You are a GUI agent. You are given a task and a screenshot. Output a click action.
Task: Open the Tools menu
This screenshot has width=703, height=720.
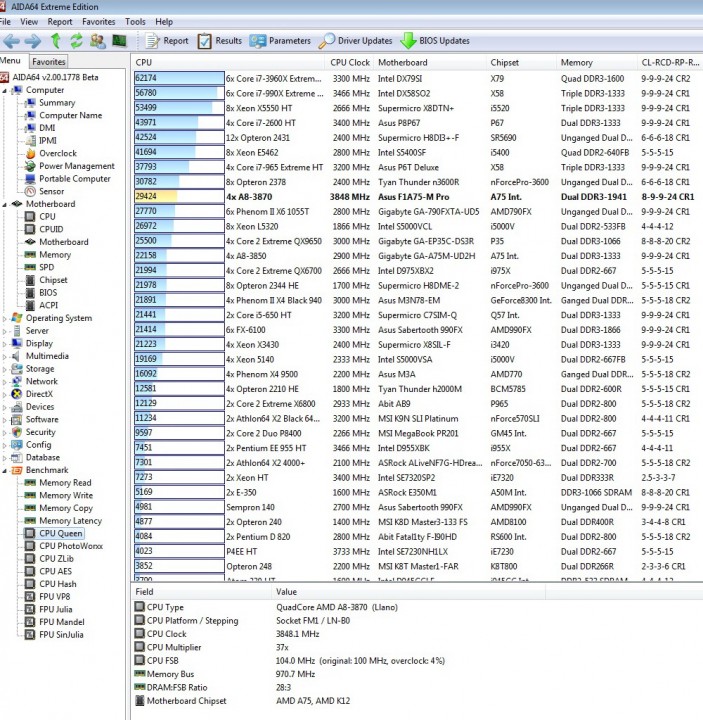135,22
